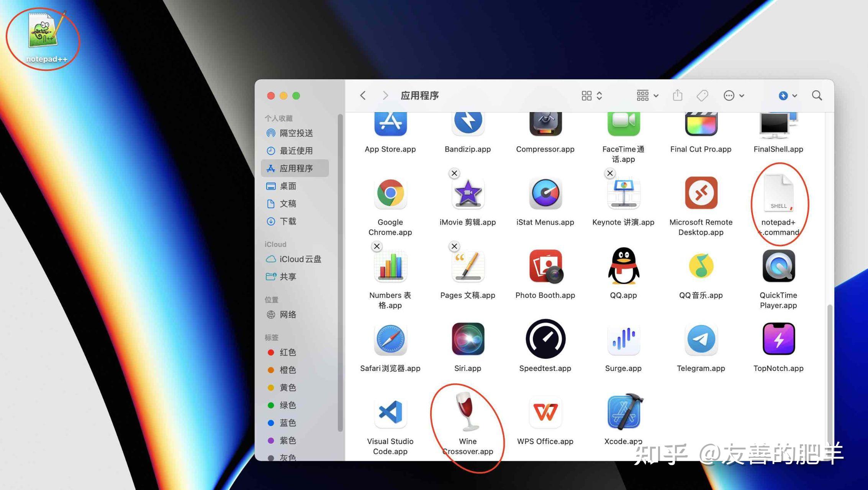Click the share button in toolbar
The height and width of the screenshot is (490, 868).
tap(678, 95)
